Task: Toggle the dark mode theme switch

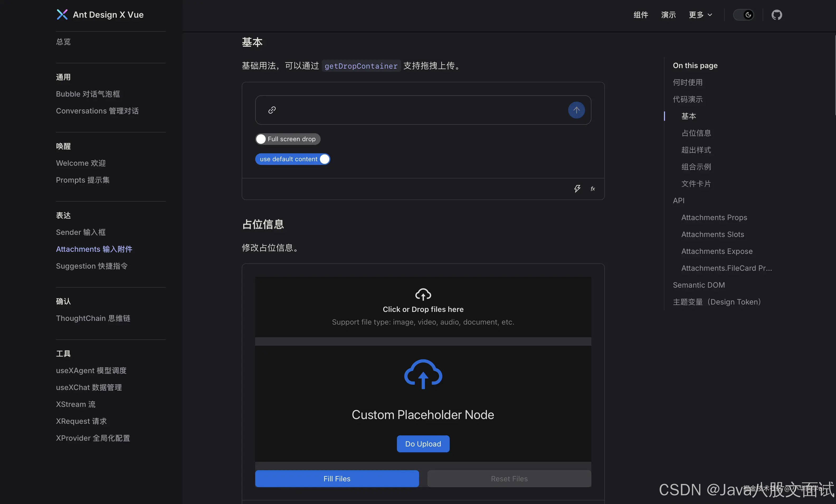Action: (x=743, y=15)
